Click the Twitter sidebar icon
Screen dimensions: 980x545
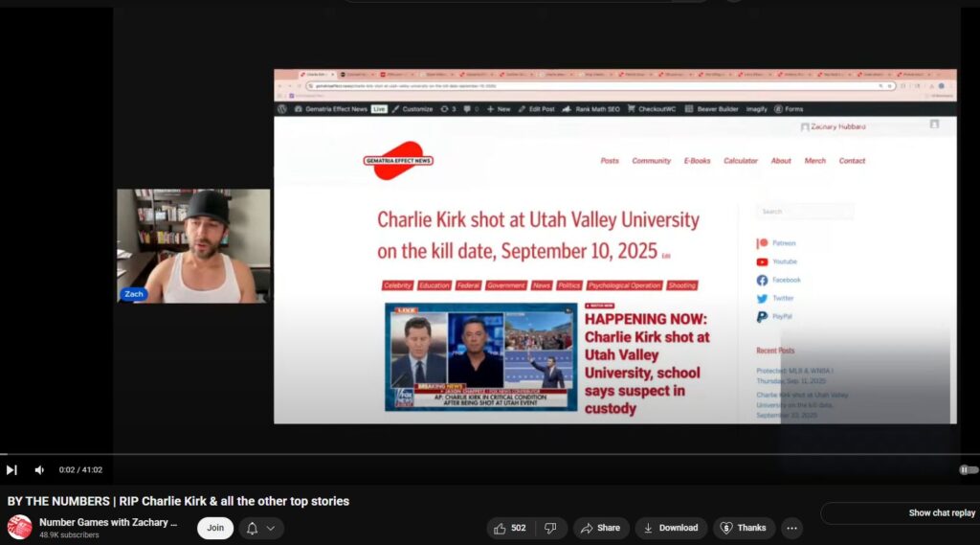[762, 299]
